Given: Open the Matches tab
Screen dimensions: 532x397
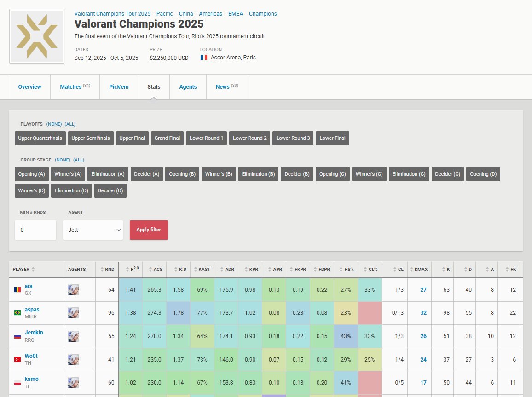Looking at the screenshot, I should 75,87.
